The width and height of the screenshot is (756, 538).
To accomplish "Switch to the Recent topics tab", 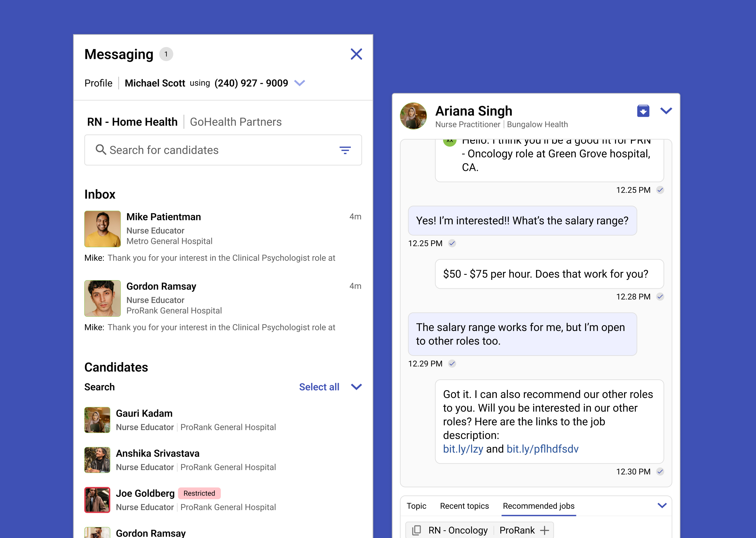I will tap(464, 506).
